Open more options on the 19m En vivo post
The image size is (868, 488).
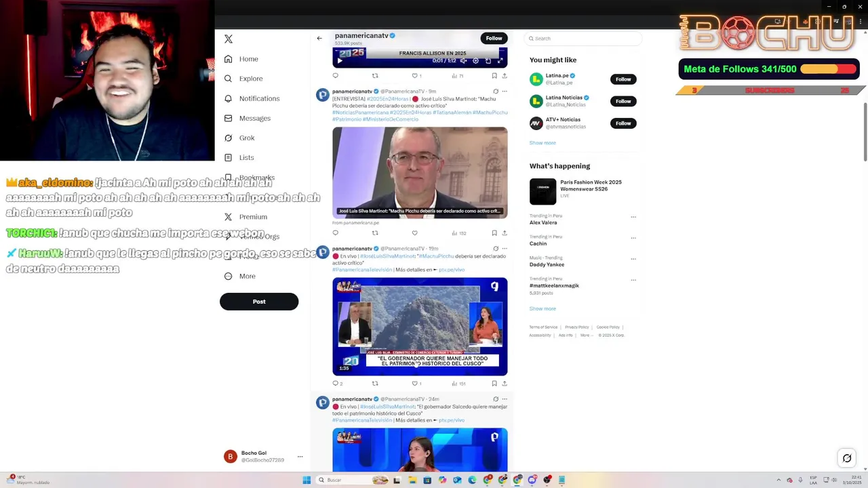[505, 249]
